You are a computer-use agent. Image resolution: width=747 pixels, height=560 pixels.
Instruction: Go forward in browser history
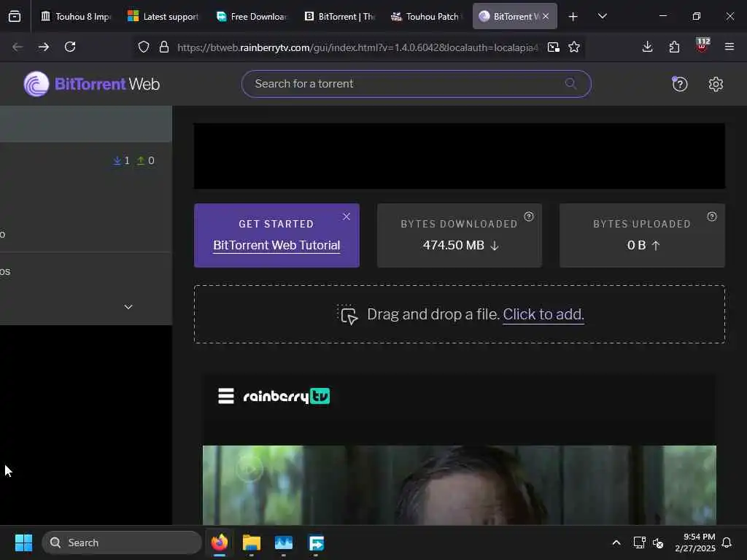coord(43,47)
